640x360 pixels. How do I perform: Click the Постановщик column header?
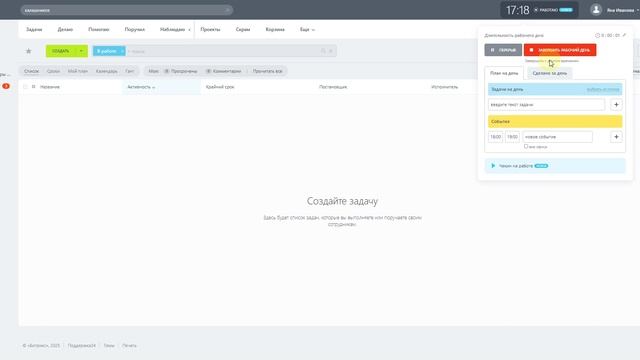tap(333, 87)
